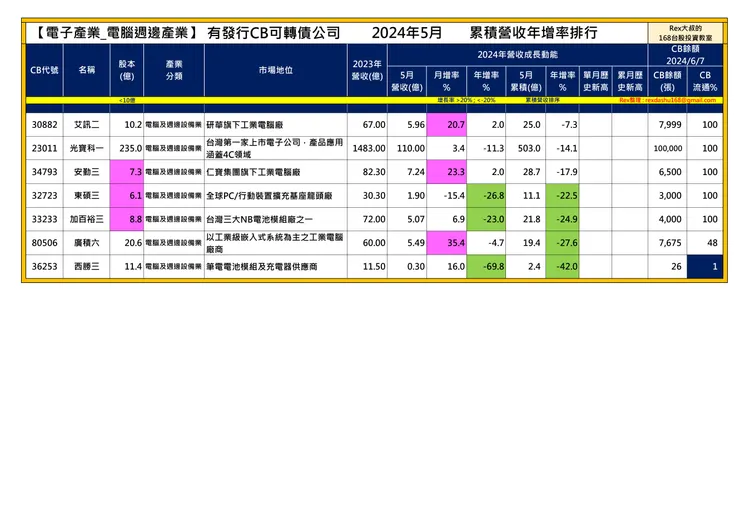Click the name cell 廣積六
This screenshot has height=523, width=740.
point(86,243)
